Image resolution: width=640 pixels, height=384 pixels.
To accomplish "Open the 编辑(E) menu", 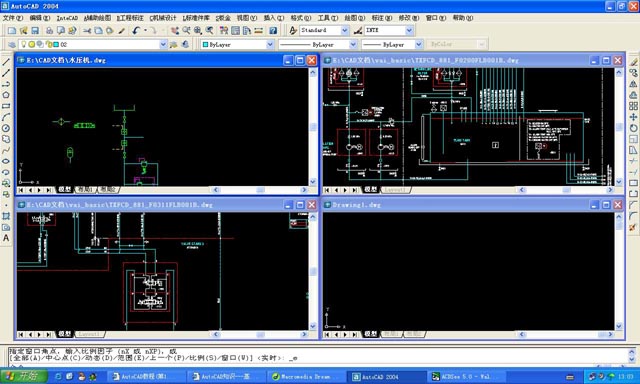I will [40, 18].
